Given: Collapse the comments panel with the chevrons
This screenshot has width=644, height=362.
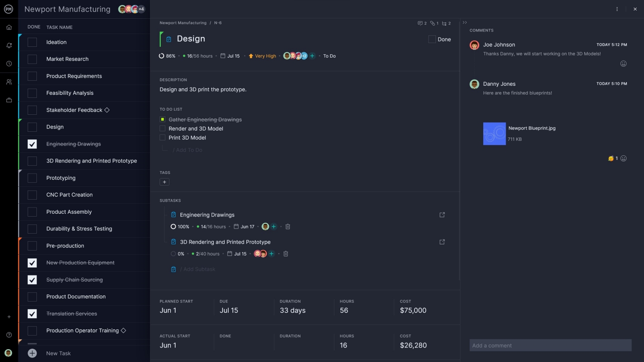Looking at the screenshot, I should click(465, 22).
